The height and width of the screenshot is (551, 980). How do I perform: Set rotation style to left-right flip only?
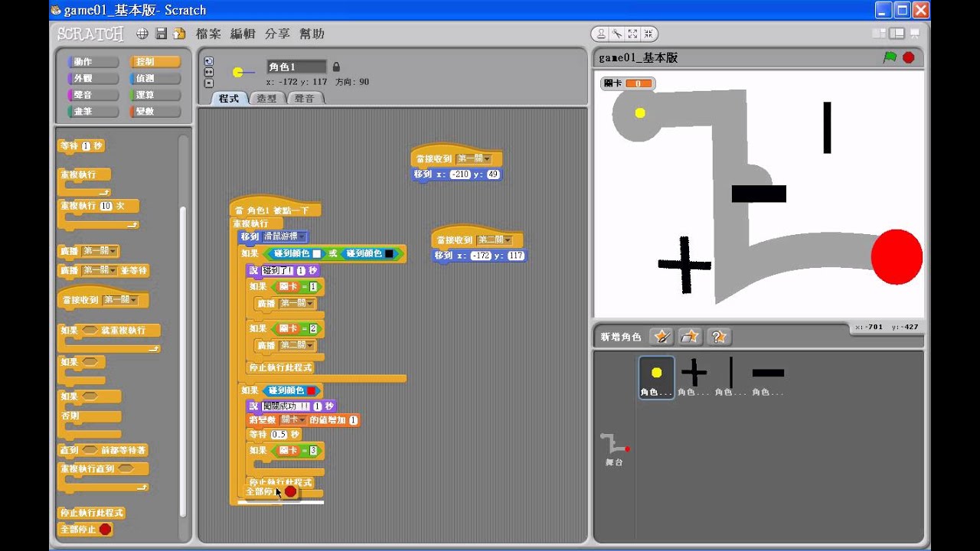click(209, 72)
